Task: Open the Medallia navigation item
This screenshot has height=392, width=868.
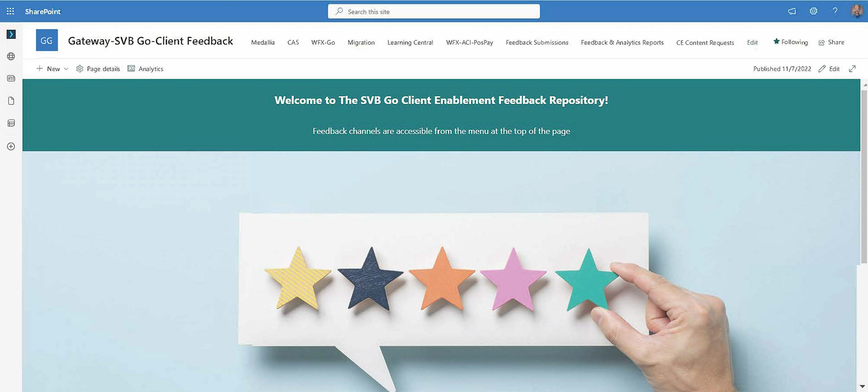Action: click(263, 43)
